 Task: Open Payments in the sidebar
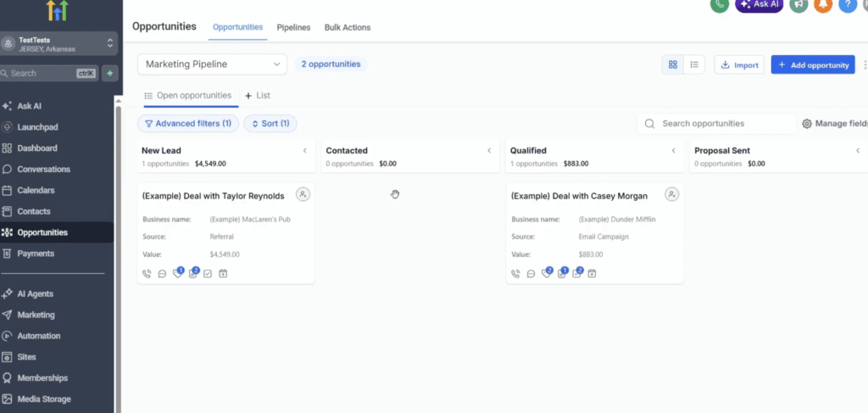tap(36, 254)
